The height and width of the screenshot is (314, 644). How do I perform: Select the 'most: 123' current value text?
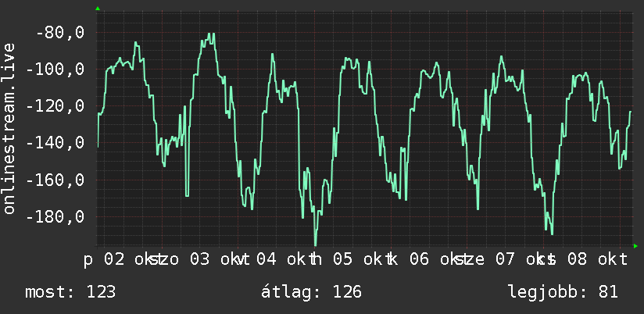tap(70, 292)
